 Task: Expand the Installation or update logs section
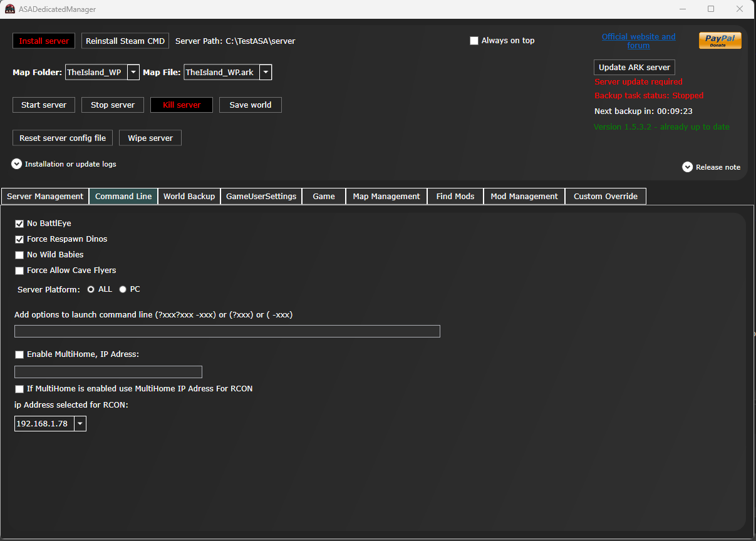16,163
